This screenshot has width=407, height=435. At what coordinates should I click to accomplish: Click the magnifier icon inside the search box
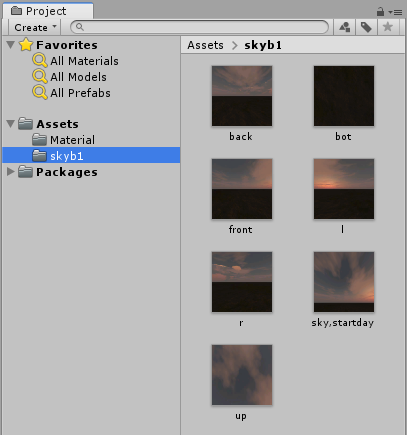coord(79,27)
